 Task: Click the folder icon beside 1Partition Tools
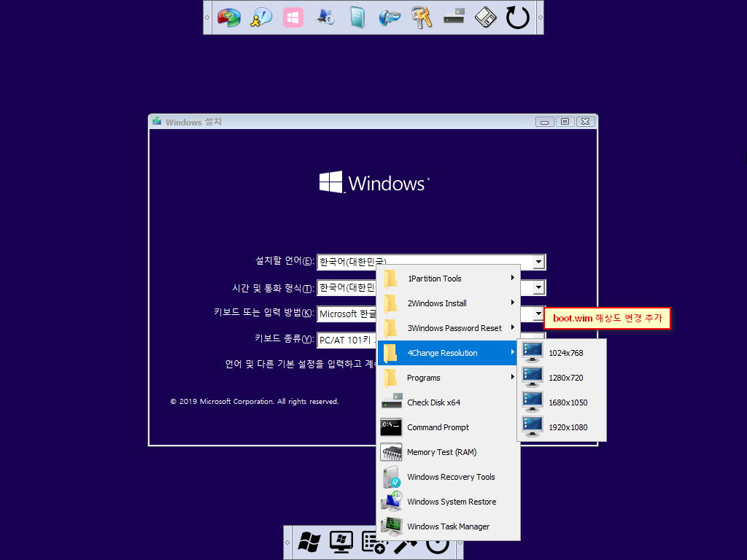tap(390, 279)
